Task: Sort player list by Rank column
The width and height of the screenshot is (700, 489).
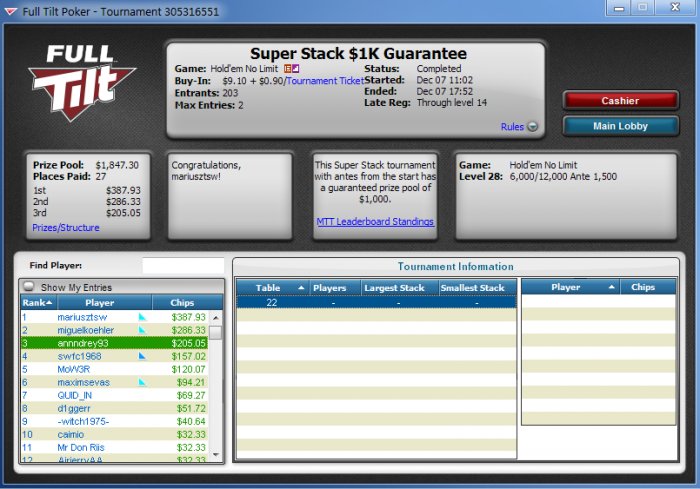Action: tap(38, 303)
